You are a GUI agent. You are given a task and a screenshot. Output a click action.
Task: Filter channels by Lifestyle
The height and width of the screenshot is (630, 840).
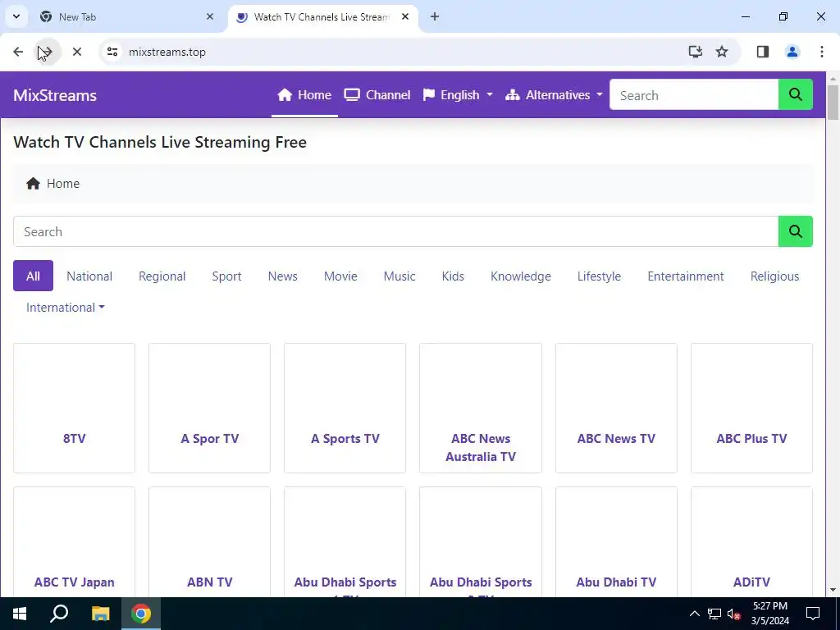coord(599,276)
